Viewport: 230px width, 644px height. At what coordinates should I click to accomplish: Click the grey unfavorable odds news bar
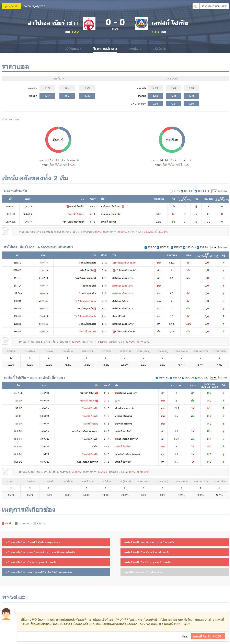[x=175, y=572]
